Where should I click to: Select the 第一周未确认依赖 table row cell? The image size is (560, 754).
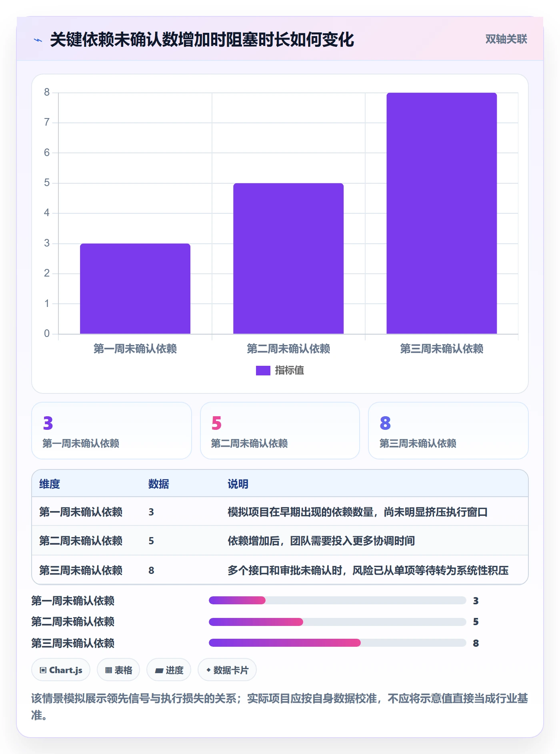coord(81,512)
